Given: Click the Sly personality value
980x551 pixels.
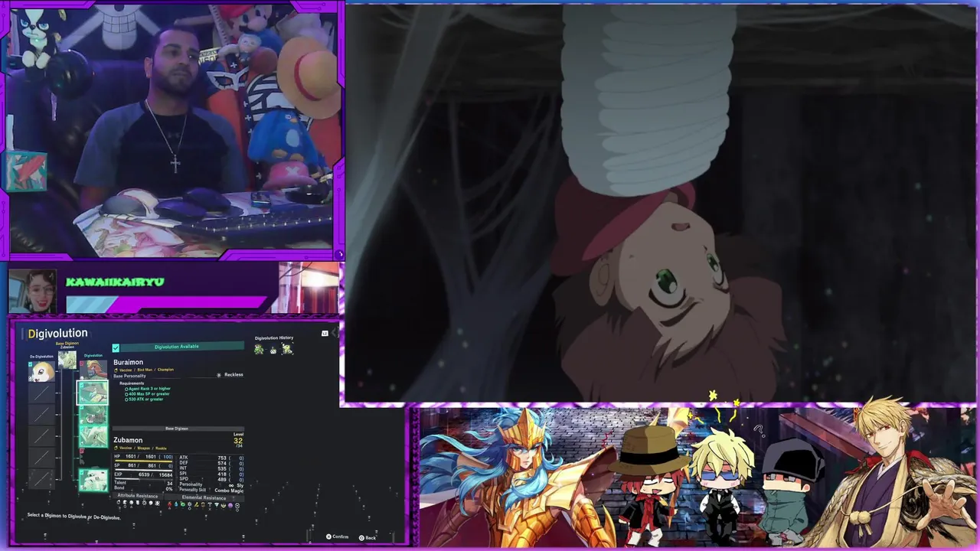Looking at the screenshot, I should 240,485.
